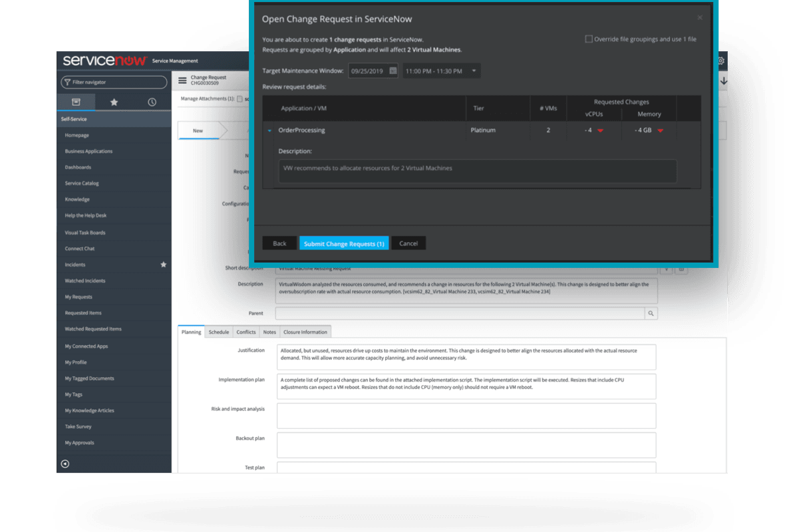
Task: Open Knowledge in the navigator
Action: (x=77, y=199)
